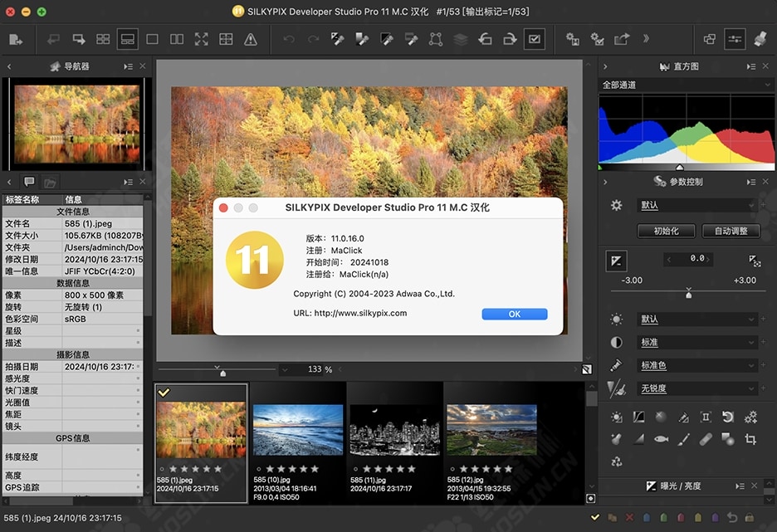Click the sharpness pencil icon
This screenshot has height=532, width=777.
(616, 388)
